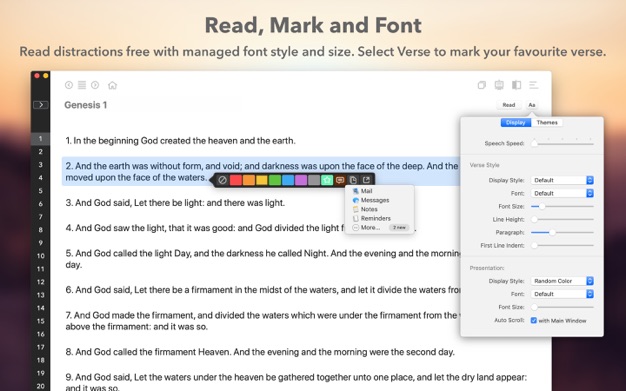This screenshot has height=391, width=626.
Task: Open the Verse Style Font dropdown
Action: 562,193
